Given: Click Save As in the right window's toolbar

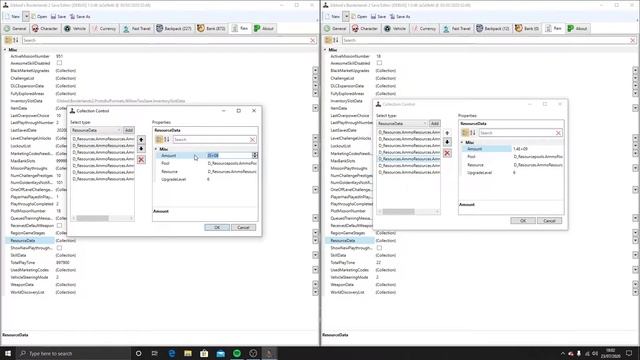Looking at the screenshot, I should 400,17.
